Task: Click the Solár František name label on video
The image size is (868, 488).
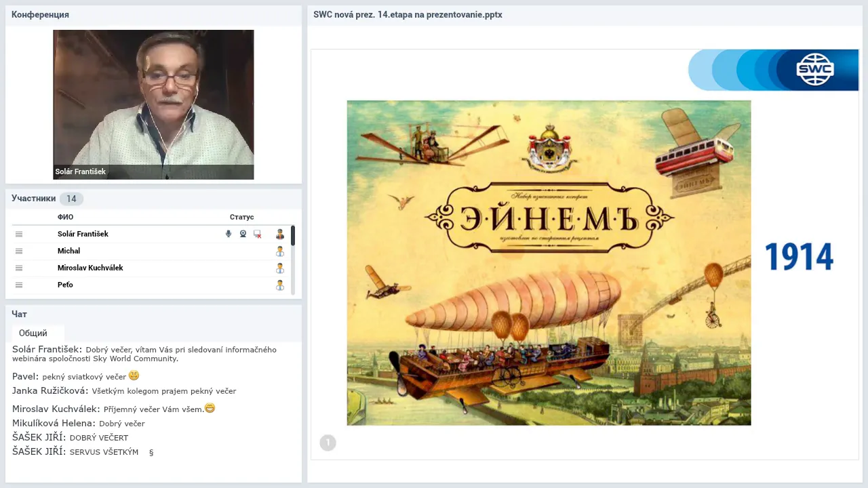Action: point(81,171)
